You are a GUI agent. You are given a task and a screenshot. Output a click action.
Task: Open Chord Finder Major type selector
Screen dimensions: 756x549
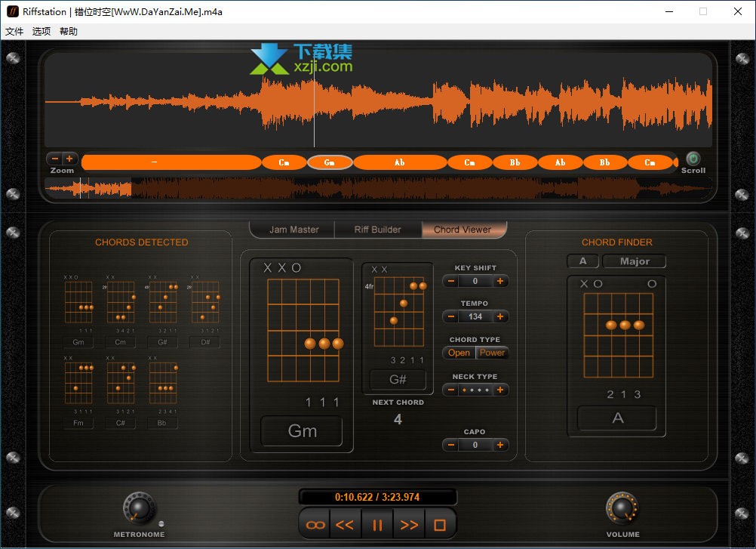(635, 261)
